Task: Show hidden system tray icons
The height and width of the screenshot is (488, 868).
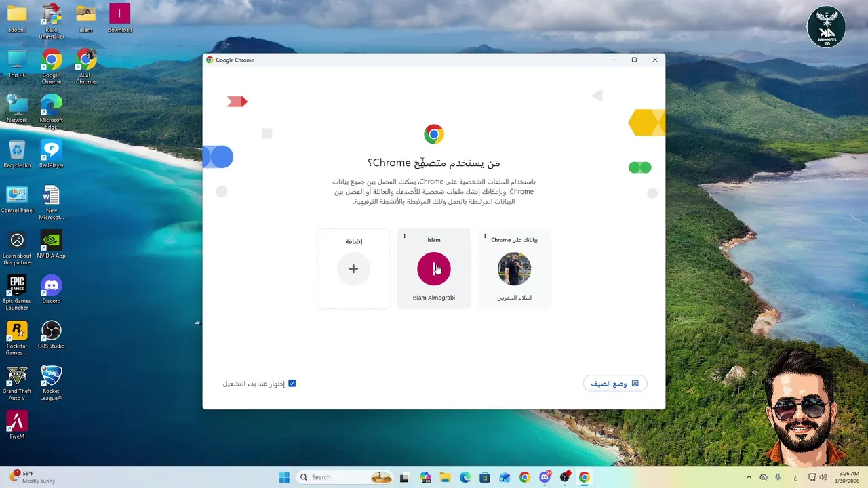Action: tap(749, 477)
